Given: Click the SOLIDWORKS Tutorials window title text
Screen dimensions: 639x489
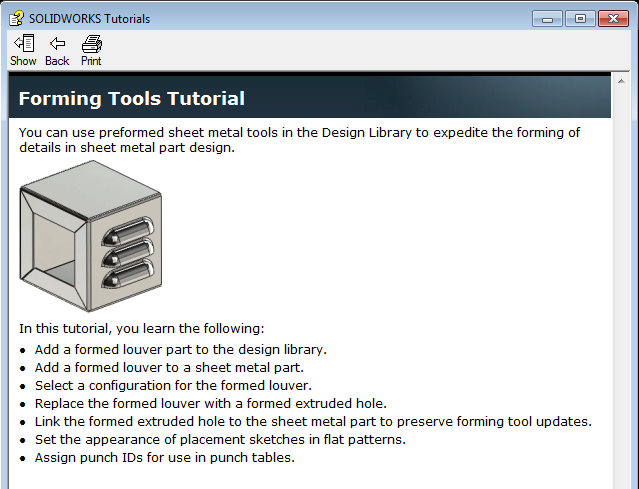Looking at the screenshot, I should pyautogui.click(x=89, y=19).
